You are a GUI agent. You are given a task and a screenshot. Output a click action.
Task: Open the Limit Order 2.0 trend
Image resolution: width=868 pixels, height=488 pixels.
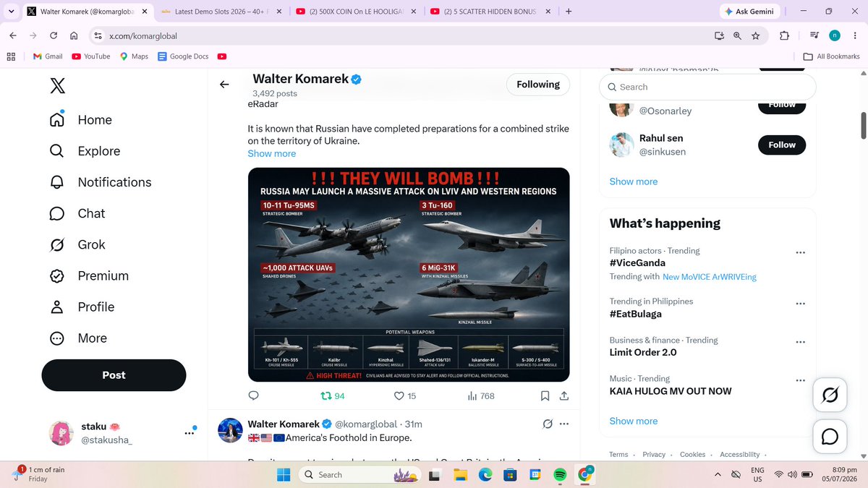click(x=643, y=352)
